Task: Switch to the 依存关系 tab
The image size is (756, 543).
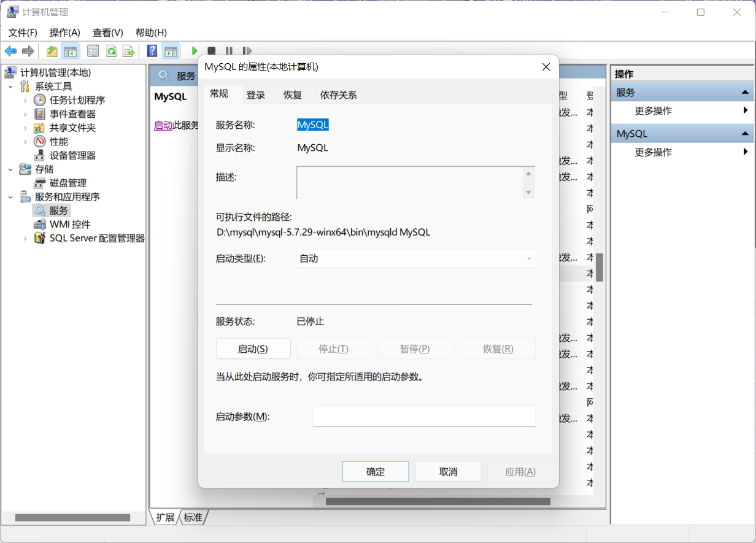Action: point(338,95)
